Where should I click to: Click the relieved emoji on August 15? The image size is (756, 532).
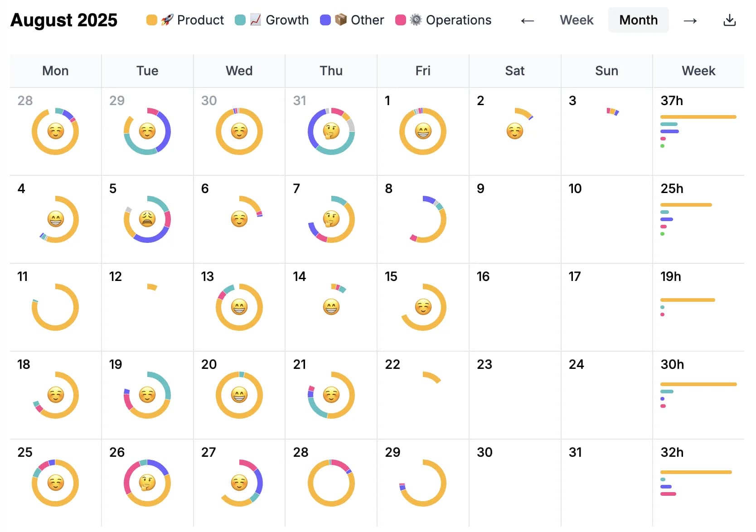pos(422,307)
